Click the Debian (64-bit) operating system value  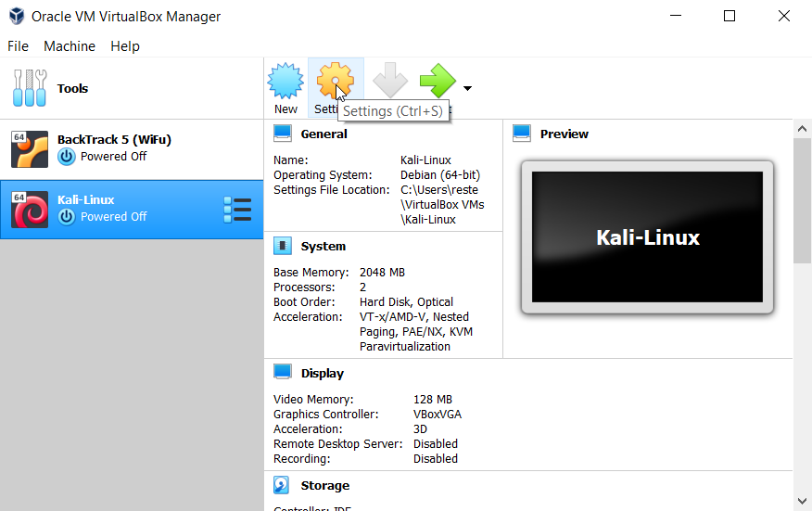point(440,175)
